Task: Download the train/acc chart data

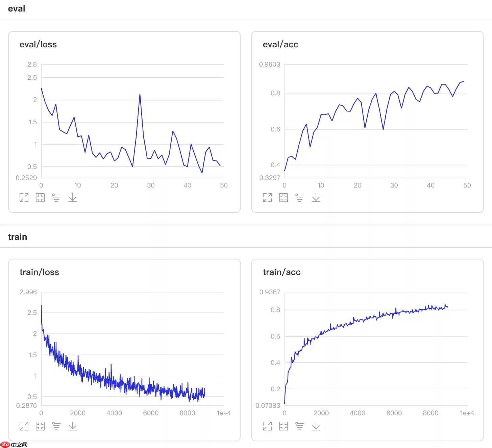Action: click(316, 426)
